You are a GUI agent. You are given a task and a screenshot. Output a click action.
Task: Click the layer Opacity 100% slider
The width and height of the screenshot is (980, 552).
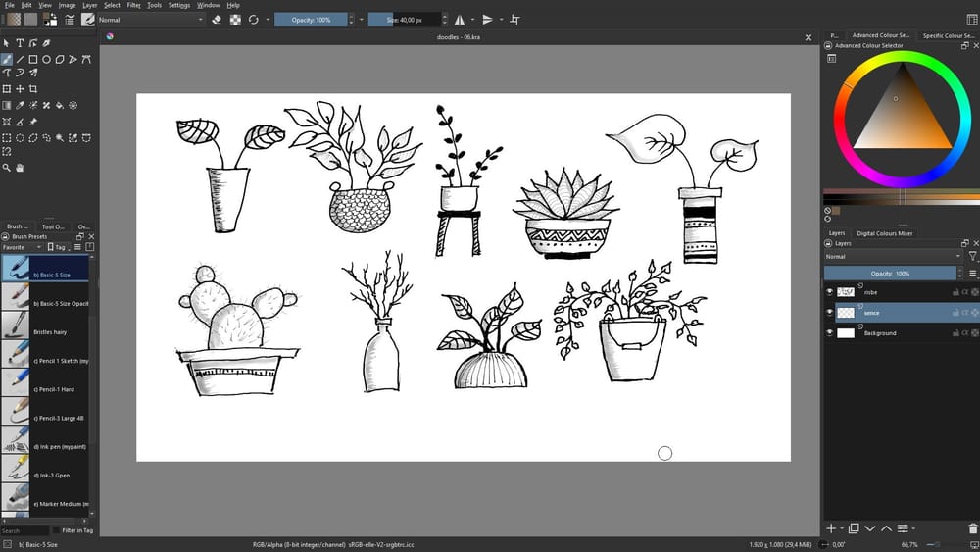click(x=890, y=274)
